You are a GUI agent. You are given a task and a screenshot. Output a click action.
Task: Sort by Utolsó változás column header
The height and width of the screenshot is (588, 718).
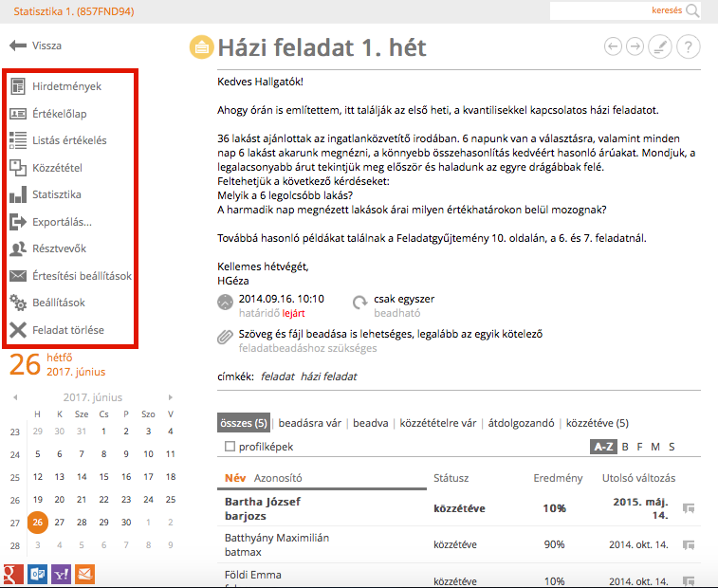pos(638,478)
